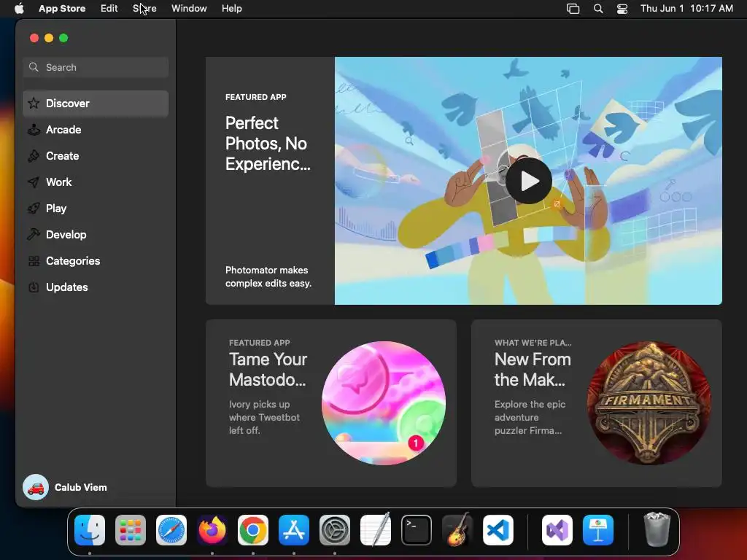
Task: Open Spotlight search in menu bar
Action: [598, 9]
